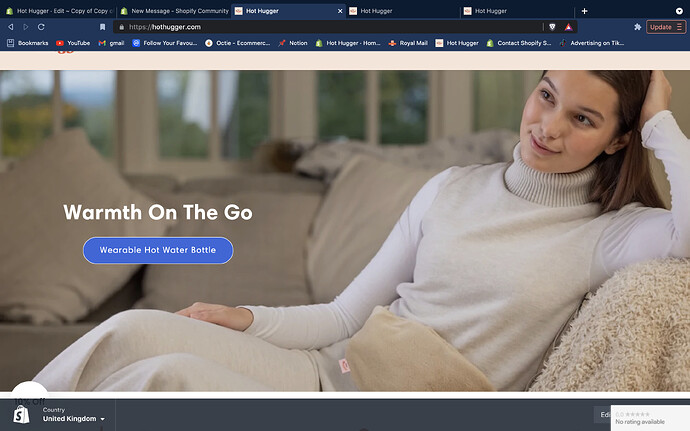Open Follow Your Favou... bookmark

165,43
